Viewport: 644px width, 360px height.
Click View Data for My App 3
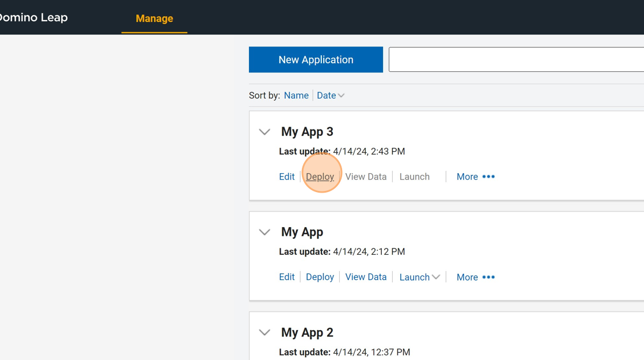(366, 177)
